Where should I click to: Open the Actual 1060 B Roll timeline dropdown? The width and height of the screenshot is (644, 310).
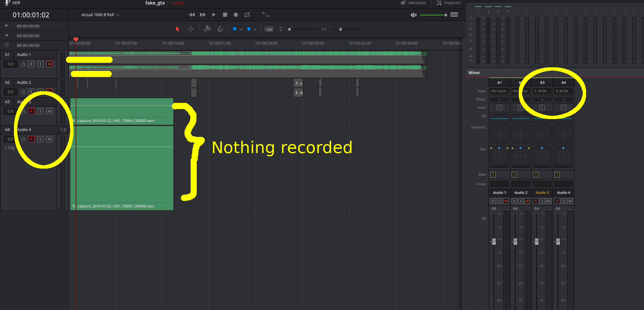click(100, 15)
